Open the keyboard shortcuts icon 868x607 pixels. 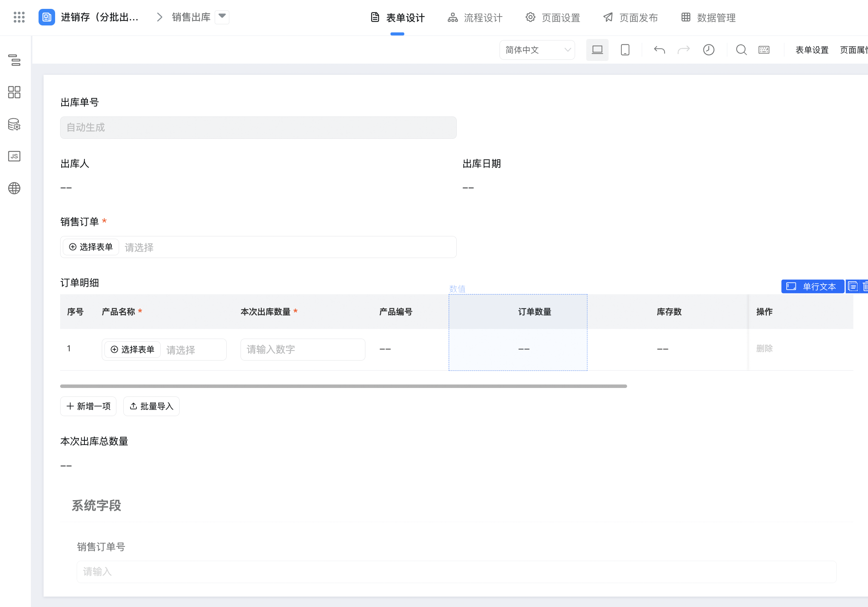pyautogui.click(x=764, y=50)
